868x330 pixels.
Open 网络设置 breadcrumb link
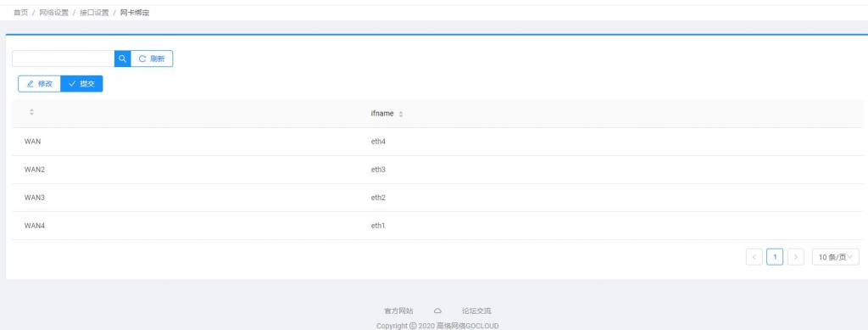[x=53, y=13]
